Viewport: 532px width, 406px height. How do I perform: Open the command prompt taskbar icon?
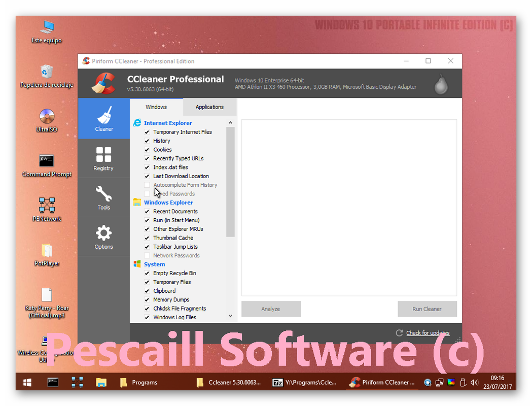[53, 383]
